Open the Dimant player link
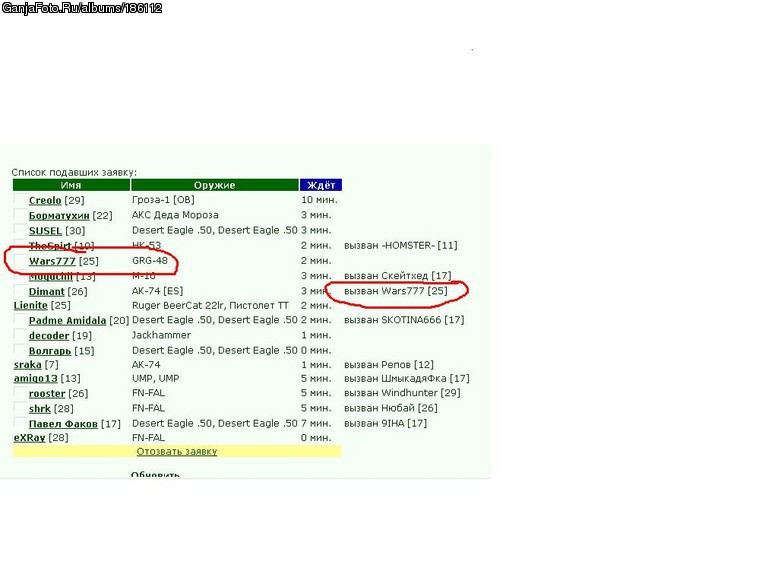This screenshot has width=778, height=584. point(47,292)
